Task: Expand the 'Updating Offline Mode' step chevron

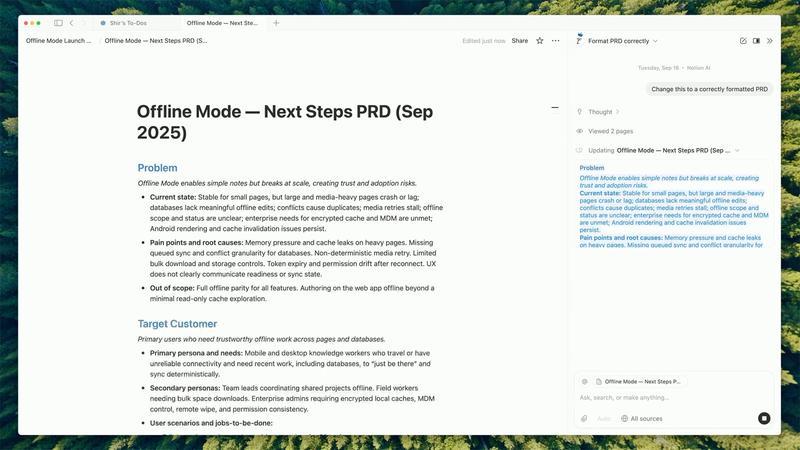Action: (x=737, y=150)
